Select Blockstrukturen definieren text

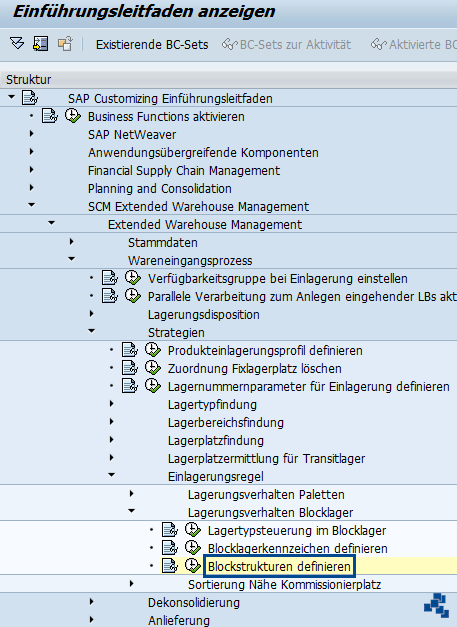[x=279, y=567]
